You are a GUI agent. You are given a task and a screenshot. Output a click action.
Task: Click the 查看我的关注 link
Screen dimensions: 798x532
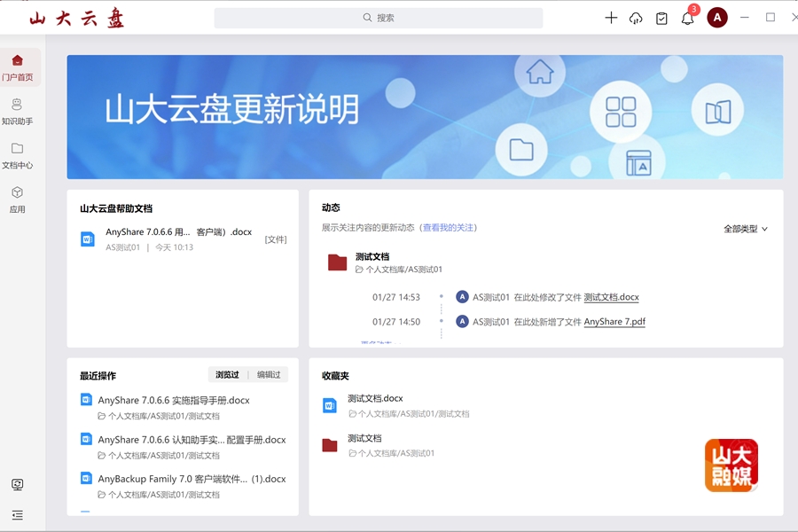click(x=448, y=228)
